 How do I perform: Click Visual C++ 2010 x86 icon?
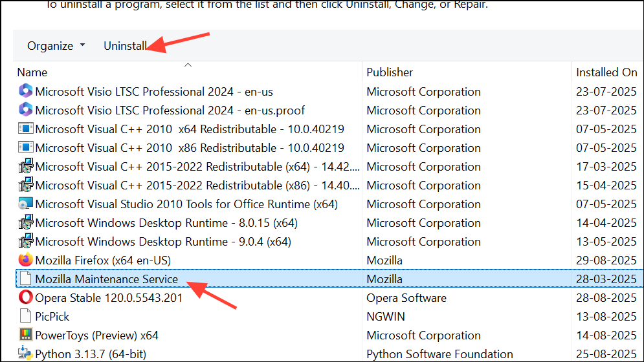pos(25,147)
